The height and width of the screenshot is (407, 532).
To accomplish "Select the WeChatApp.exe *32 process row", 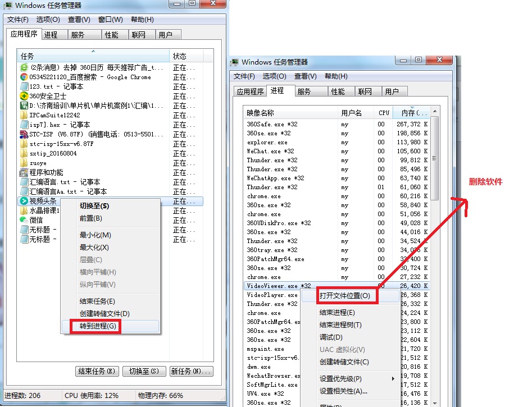I will click(x=337, y=178).
